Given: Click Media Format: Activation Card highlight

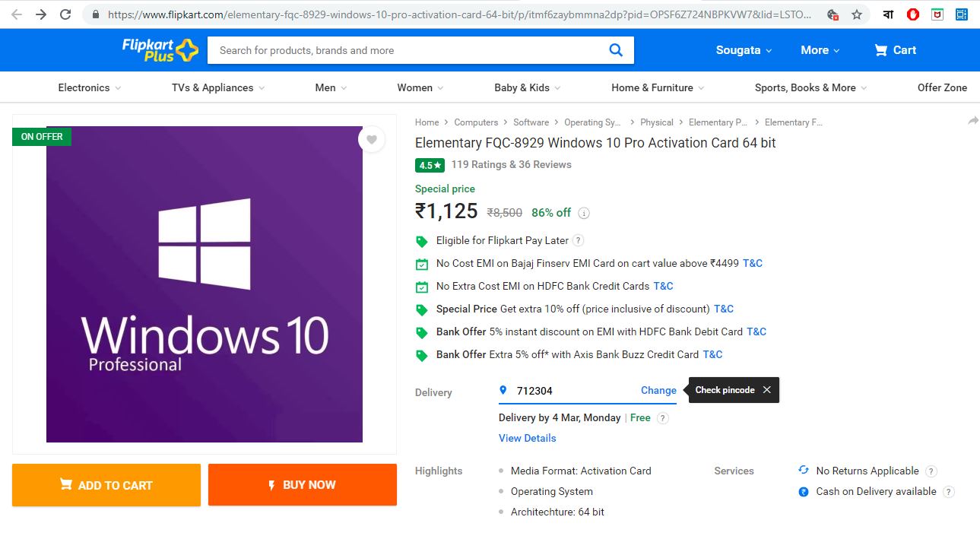Looking at the screenshot, I should click(581, 471).
